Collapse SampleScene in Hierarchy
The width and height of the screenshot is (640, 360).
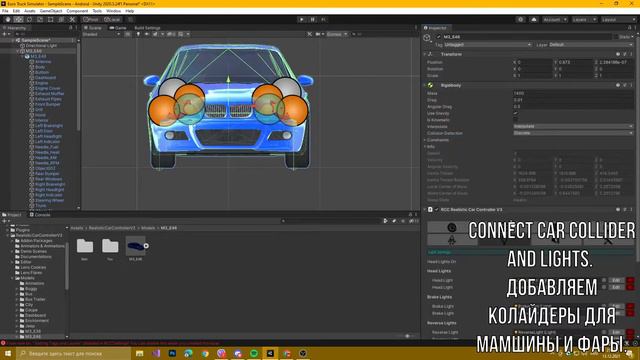click(x=13, y=40)
